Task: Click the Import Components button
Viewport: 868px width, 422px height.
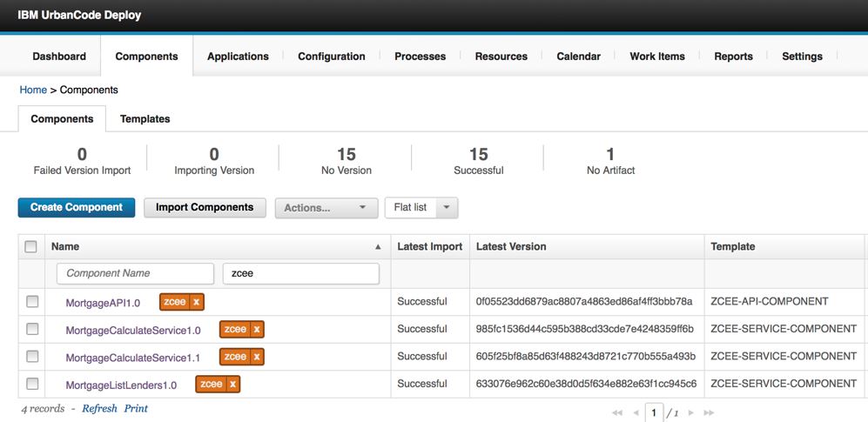Action: click(205, 207)
